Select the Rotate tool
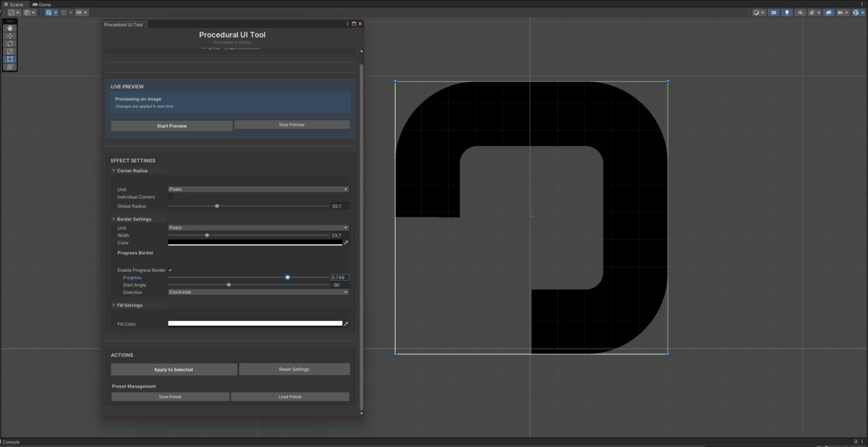Viewport: 868px width, 447px height. 9,44
